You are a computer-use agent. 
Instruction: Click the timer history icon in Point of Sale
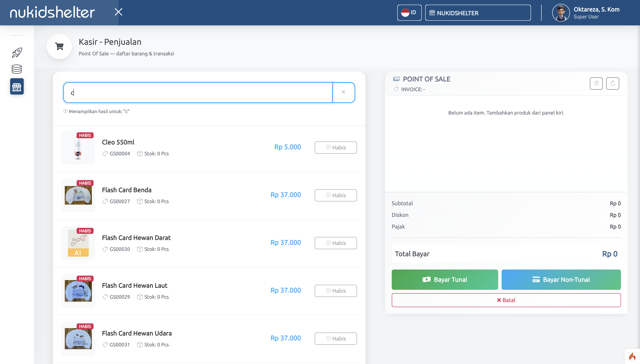point(596,83)
